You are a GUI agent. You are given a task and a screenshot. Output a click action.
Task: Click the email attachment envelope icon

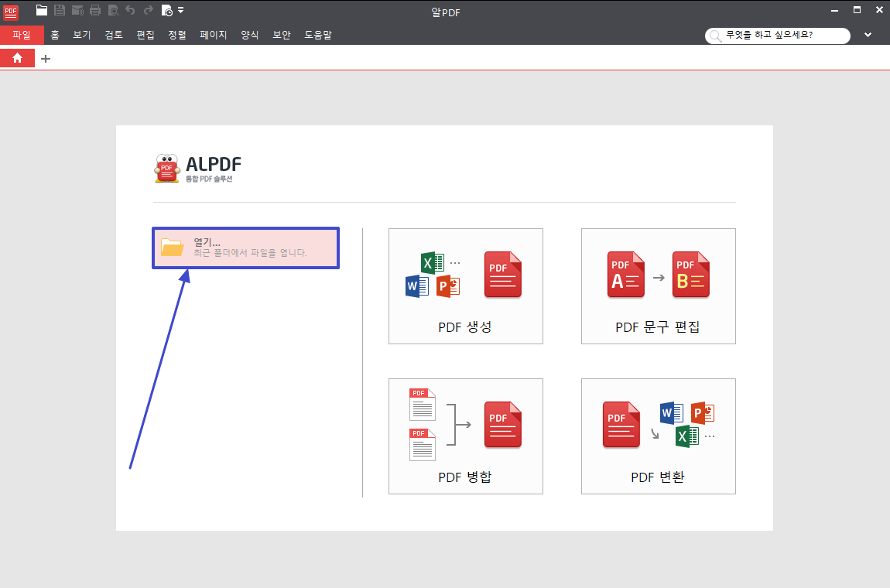click(x=77, y=9)
